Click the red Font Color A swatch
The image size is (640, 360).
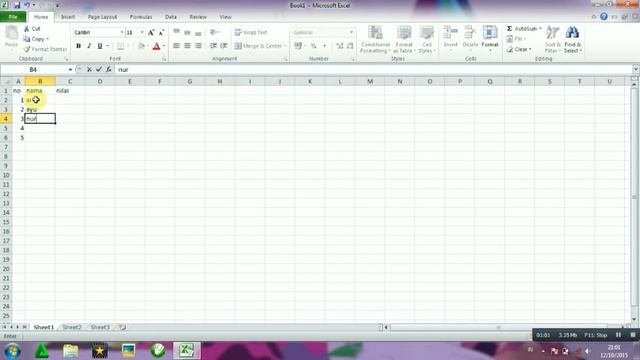tap(156, 46)
